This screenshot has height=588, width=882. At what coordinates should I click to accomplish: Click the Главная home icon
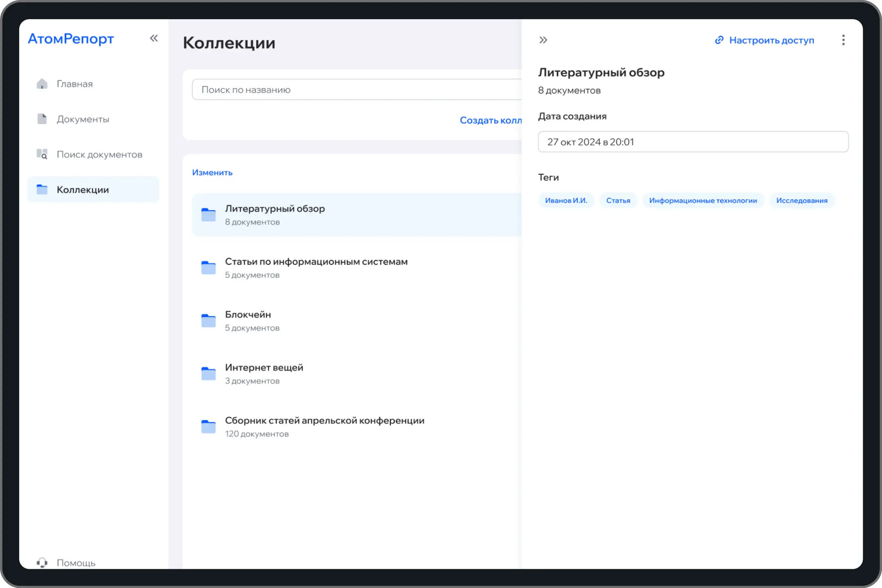tap(42, 84)
